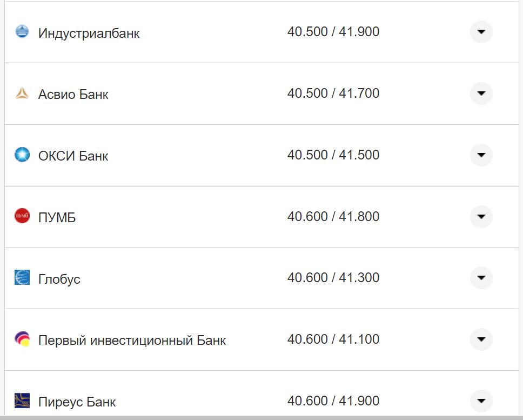Click the 40.500 / 41.500 rate for ОКСИ Банк
The height and width of the screenshot is (420, 523).
(x=334, y=154)
